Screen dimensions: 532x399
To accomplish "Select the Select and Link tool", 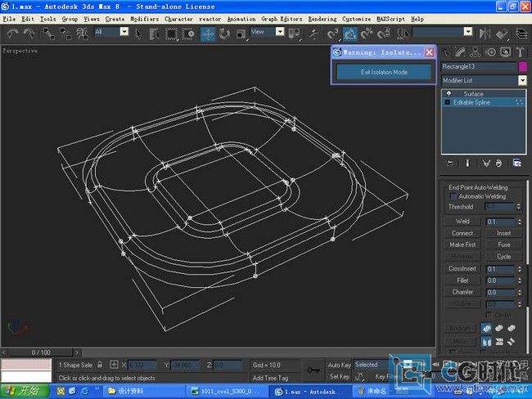I will (x=49, y=34).
